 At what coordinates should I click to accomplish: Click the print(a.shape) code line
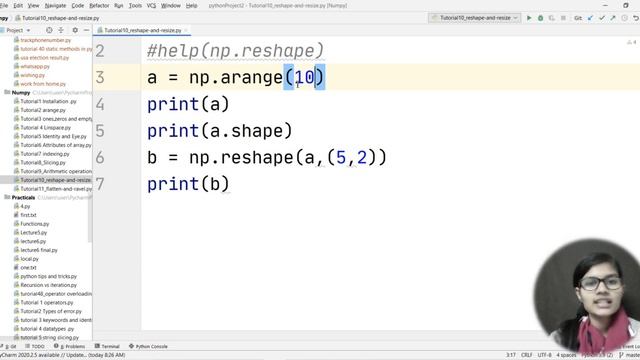pos(220,131)
